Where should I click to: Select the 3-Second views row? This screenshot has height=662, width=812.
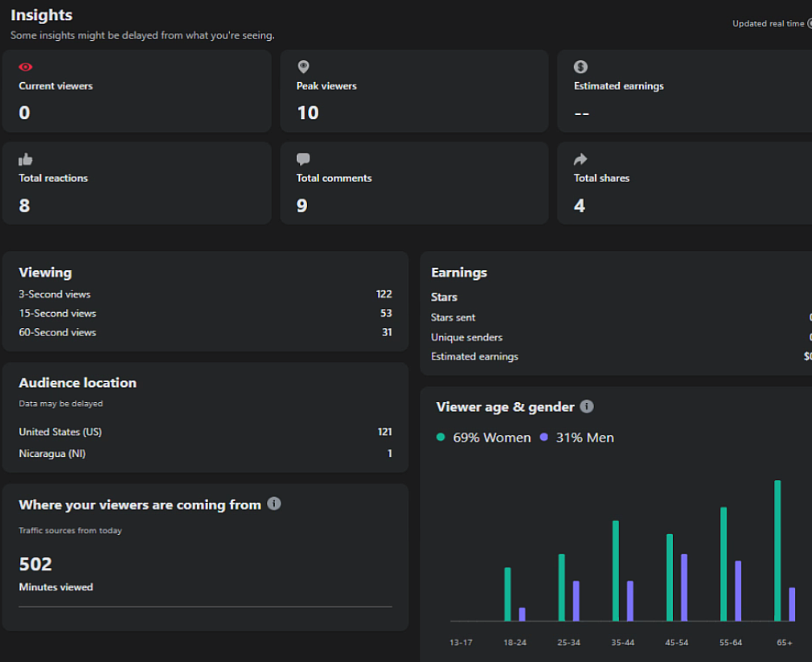[x=205, y=294]
